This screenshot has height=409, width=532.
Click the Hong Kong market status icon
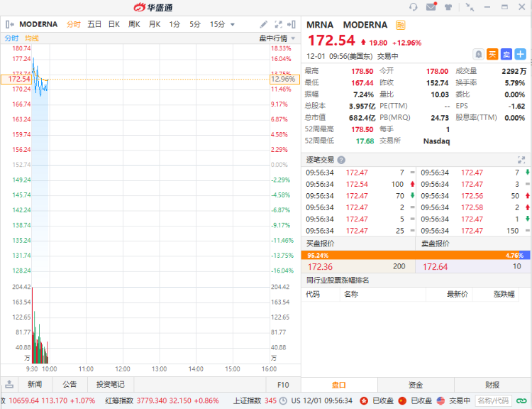[x=364, y=401]
